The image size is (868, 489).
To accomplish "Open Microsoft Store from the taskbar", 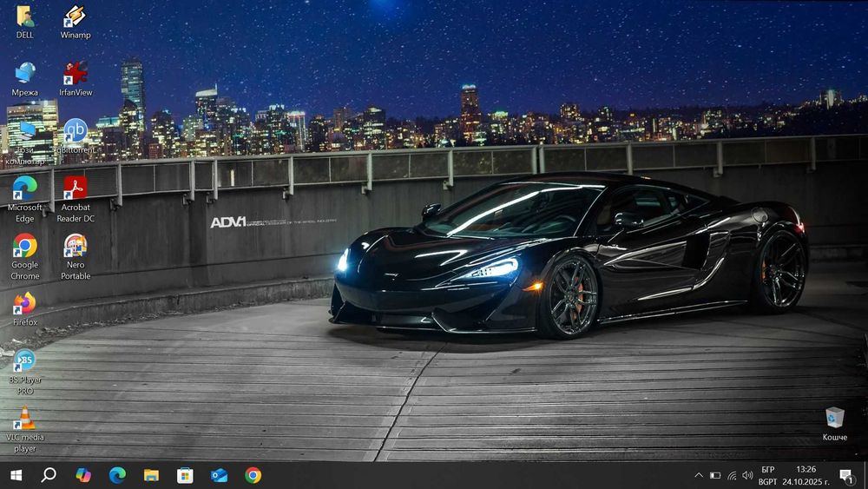I will (185, 475).
